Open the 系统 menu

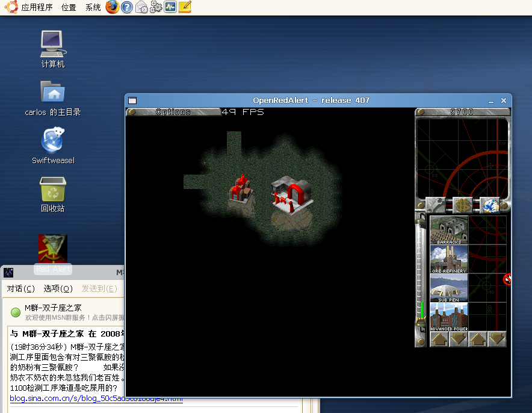pyautogui.click(x=93, y=7)
